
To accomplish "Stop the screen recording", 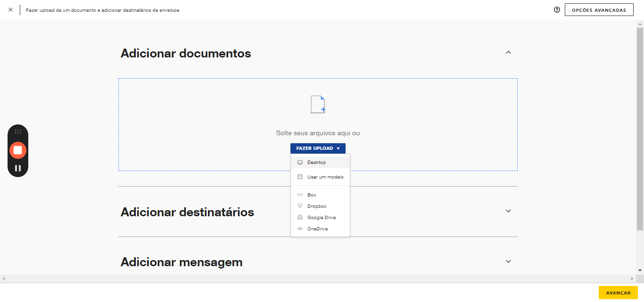I will coord(18,150).
